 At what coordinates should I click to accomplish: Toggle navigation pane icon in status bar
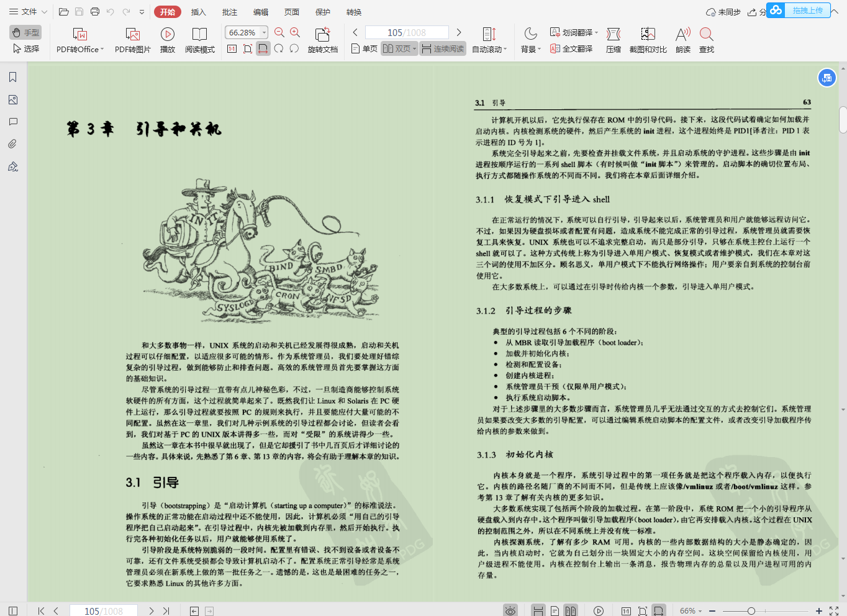click(13, 611)
